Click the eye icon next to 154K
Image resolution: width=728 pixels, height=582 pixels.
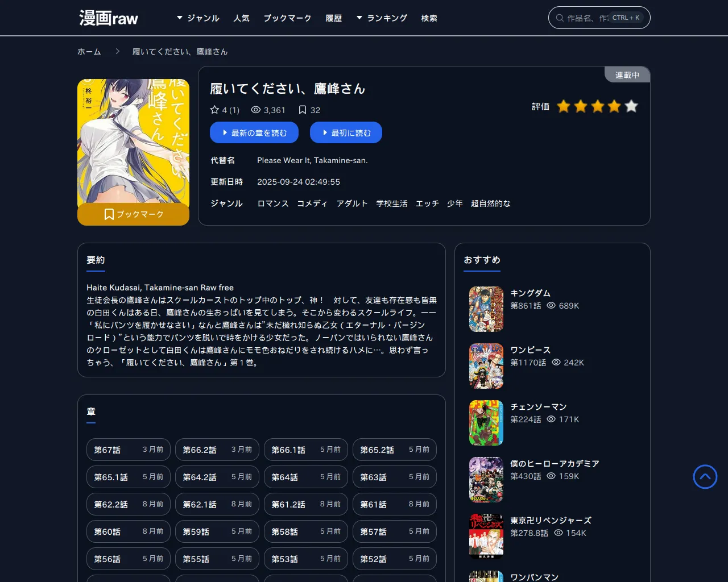point(559,533)
